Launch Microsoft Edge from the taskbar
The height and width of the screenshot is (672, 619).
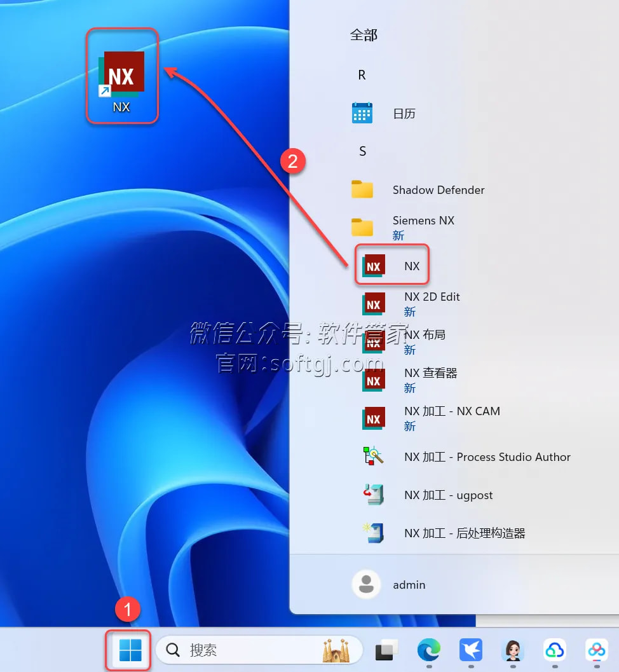428,650
